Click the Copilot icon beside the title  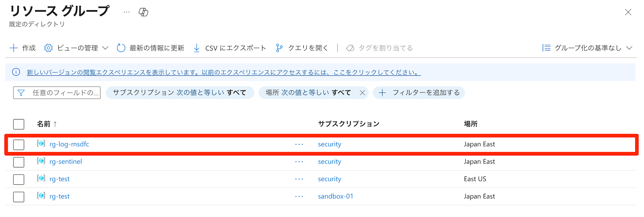(143, 12)
